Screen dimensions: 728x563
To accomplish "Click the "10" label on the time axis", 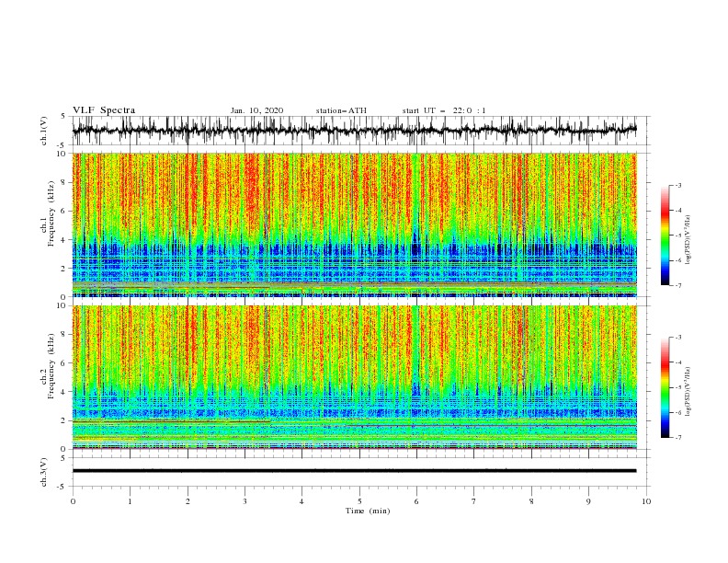I will (x=646, y=501).
